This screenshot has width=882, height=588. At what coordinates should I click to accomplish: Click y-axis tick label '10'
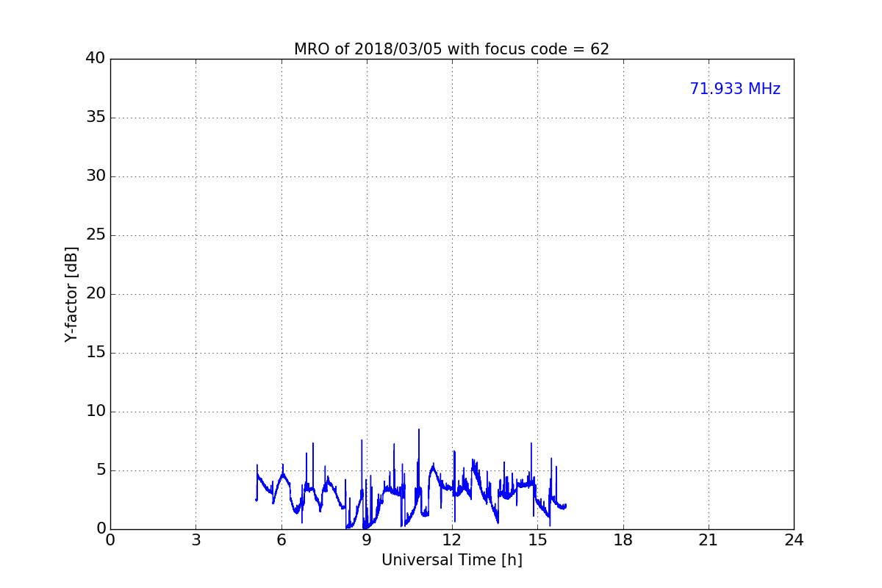pos(96,412)
